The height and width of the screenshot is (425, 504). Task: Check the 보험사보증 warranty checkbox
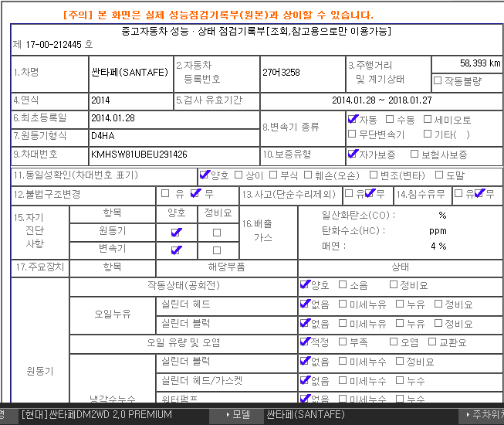point(414,154)
